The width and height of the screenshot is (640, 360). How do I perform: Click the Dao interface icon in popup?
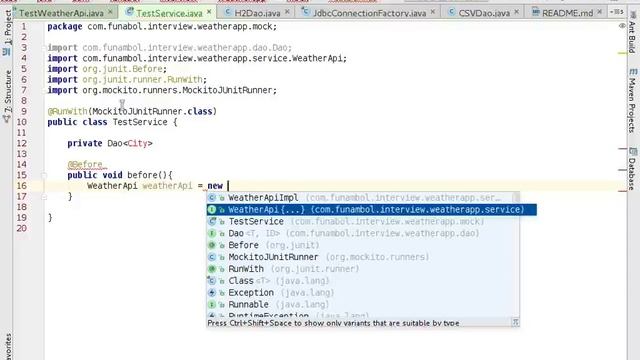click(212, 233)
